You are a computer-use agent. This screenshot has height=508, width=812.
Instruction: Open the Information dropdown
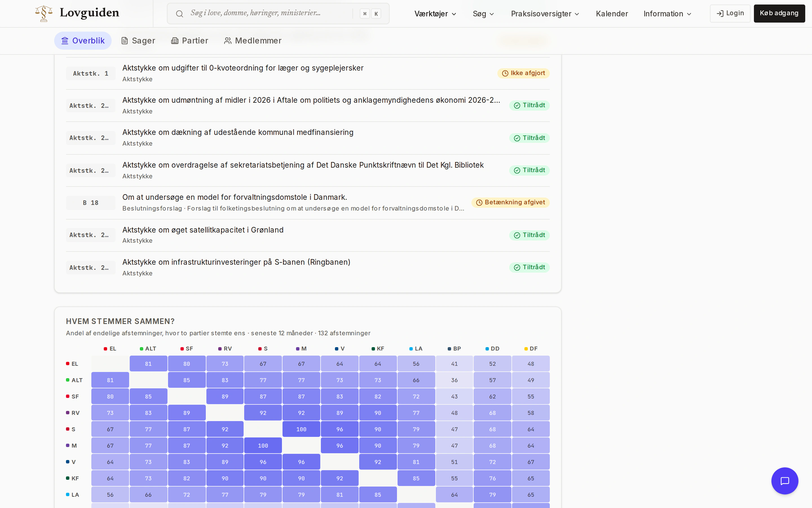point(667,14)
